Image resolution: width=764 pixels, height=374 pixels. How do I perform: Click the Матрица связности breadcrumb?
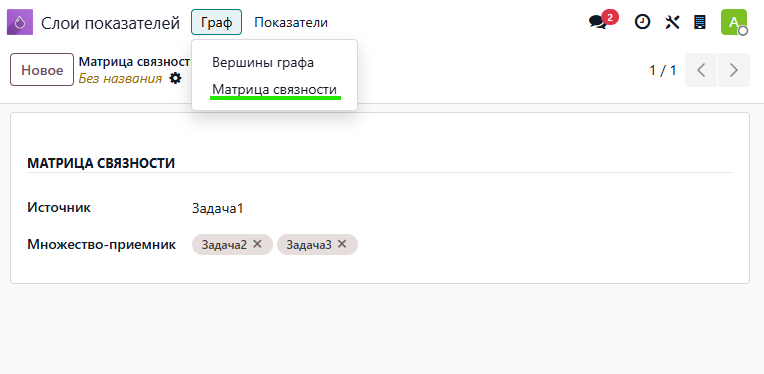[134, 62]
